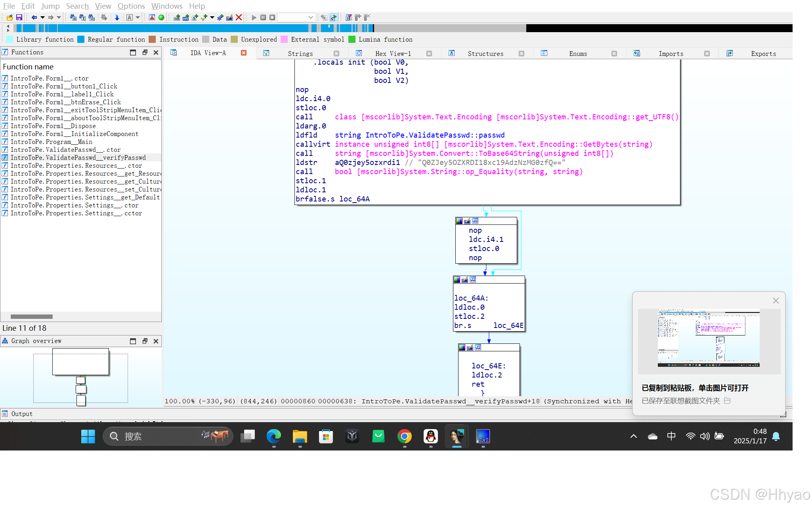
Task: Expand the text search dropdown arrow
Action: point(138,17)
